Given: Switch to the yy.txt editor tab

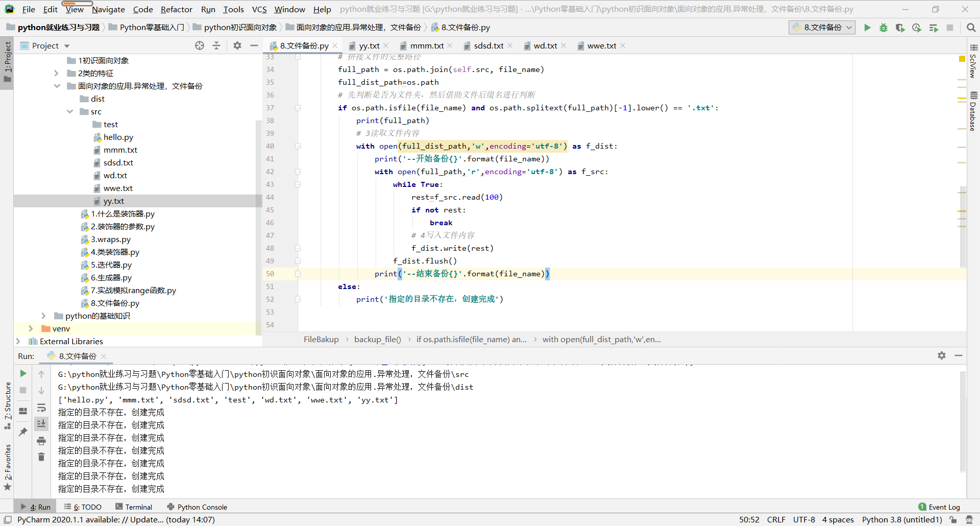Looking at the screenshot, I should click(369, 45).
